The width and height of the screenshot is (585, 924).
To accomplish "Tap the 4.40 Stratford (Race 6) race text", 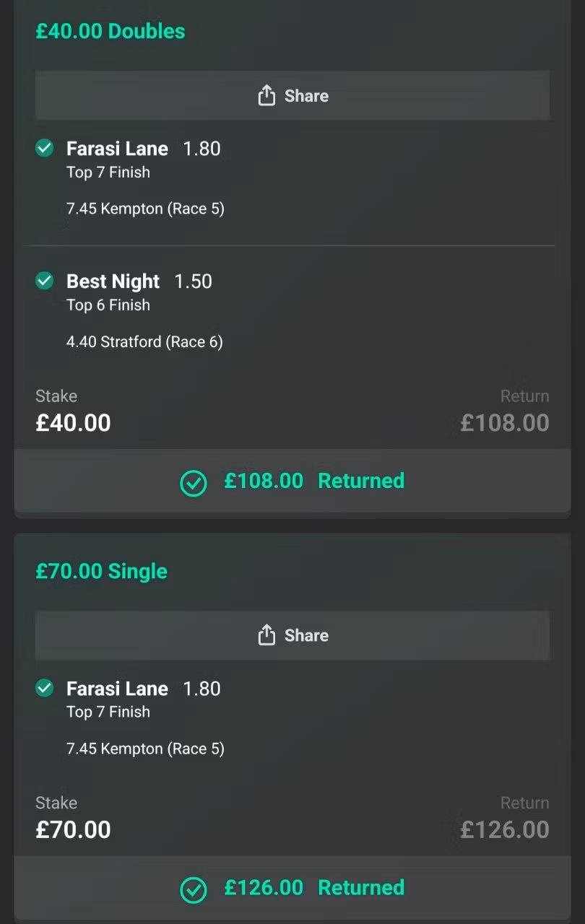I will point(144,341).
